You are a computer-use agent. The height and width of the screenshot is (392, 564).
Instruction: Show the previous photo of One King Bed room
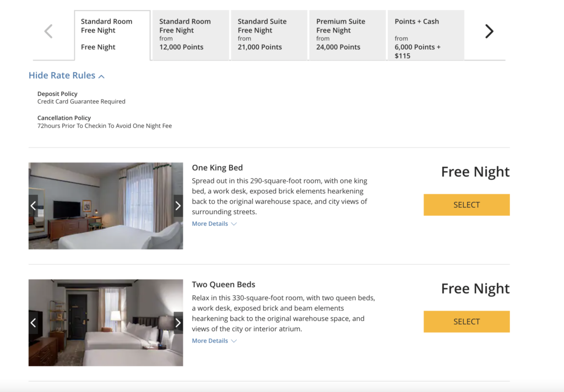click(x=34, y=205)
